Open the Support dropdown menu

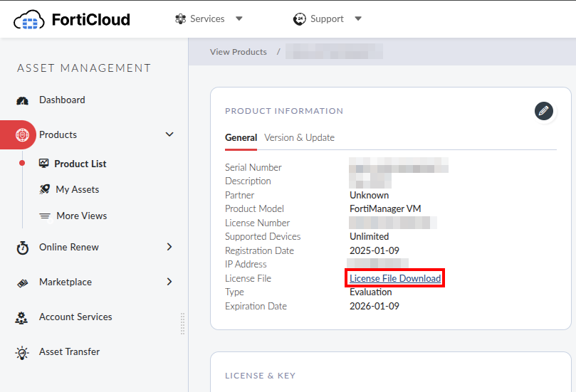coord(327,19)
